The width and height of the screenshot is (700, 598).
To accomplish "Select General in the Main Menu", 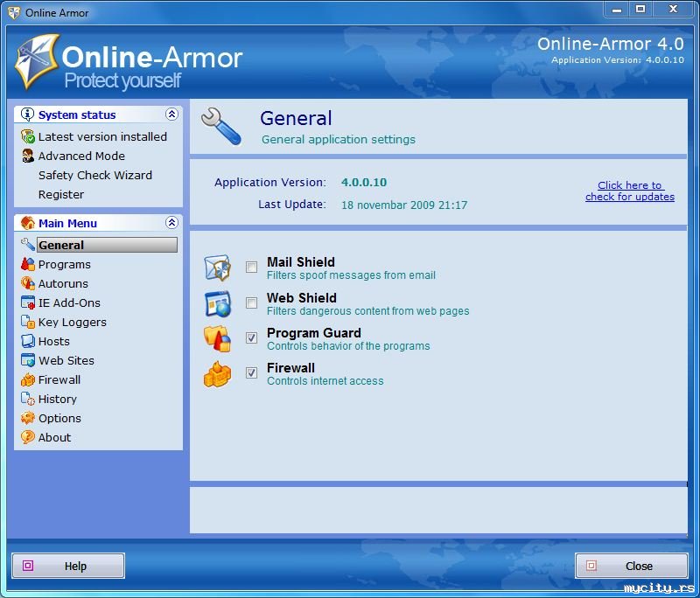I will coord(107,245).
